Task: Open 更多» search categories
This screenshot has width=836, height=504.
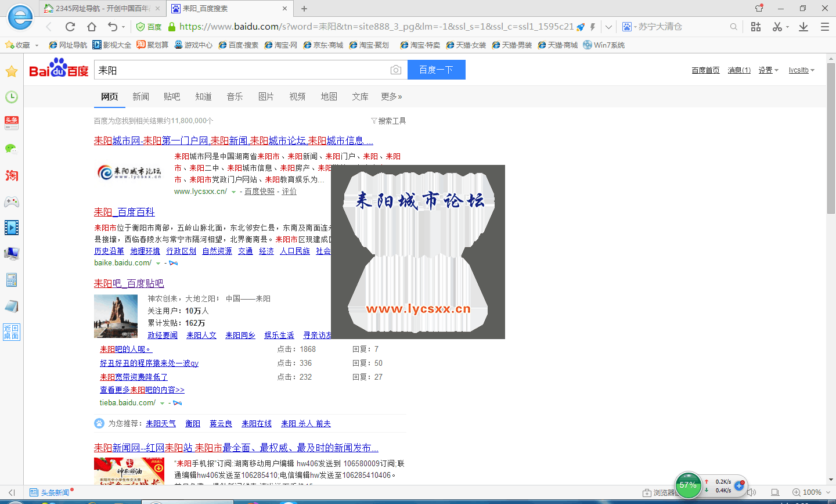Action: coord(391,96)
